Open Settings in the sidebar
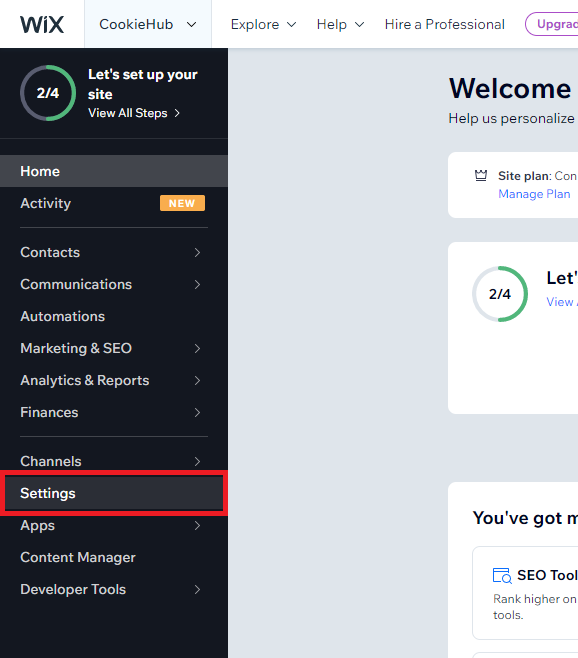 [114, 493]
